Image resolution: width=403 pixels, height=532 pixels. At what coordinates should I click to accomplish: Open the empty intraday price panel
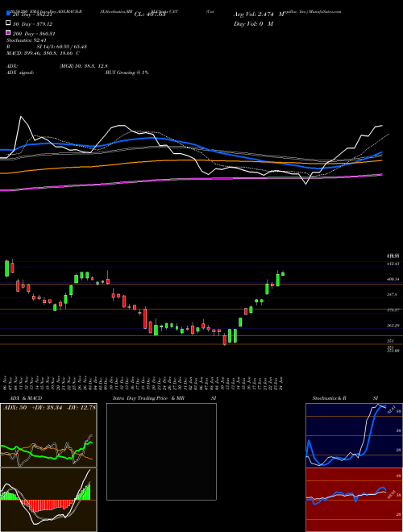pos(161,451)
